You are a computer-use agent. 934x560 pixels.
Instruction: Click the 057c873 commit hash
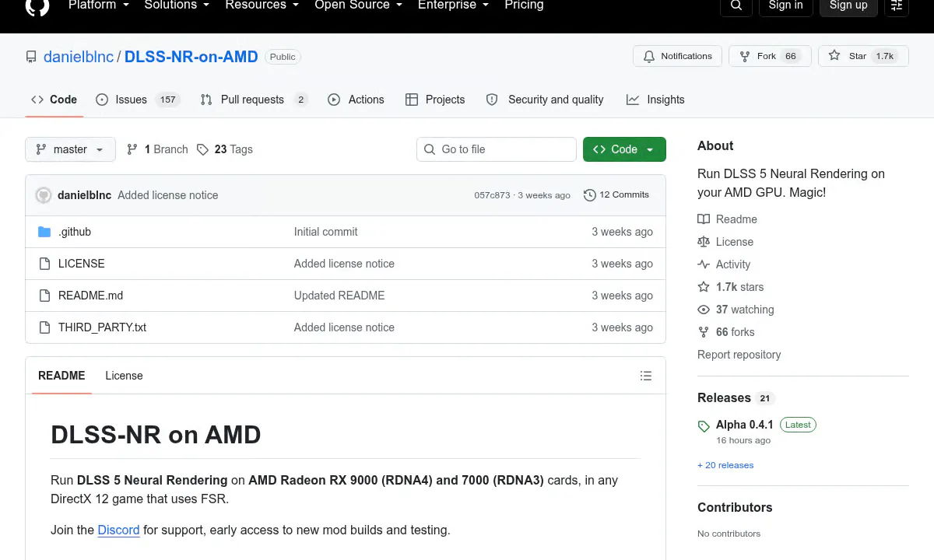coord(492,195)
